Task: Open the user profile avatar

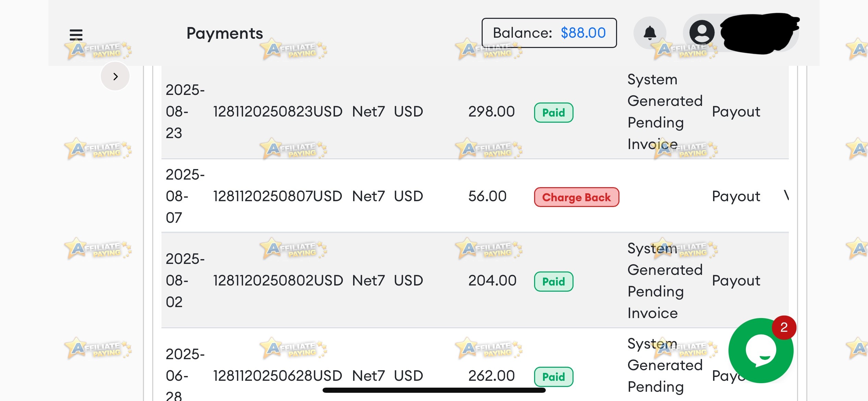Action: tap(702, 33)
